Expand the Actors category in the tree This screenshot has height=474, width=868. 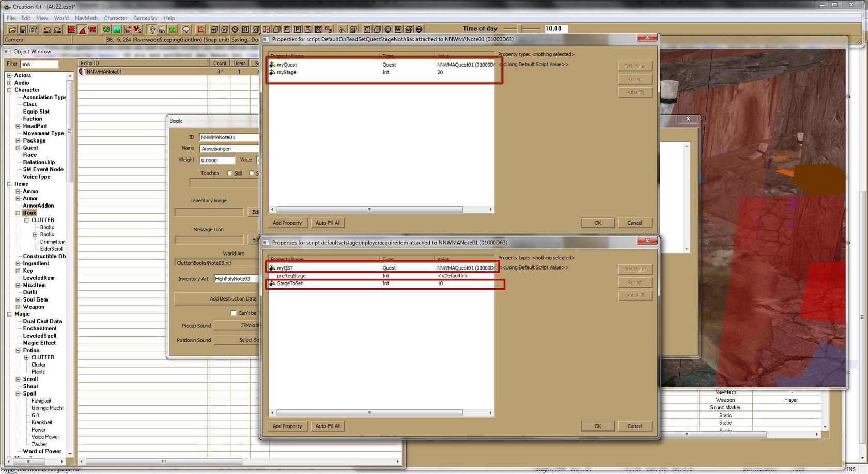pyautogui.click(x=9, y=75)
